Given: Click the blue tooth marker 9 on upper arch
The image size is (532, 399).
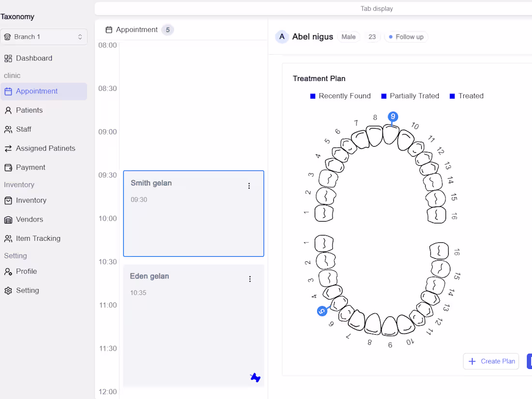Looking at the screenshot, I should (393, 117).
